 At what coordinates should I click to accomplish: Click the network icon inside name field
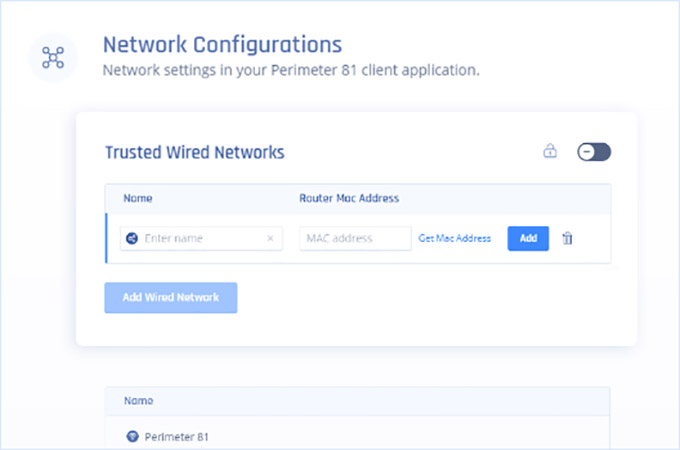pos(133,239)
